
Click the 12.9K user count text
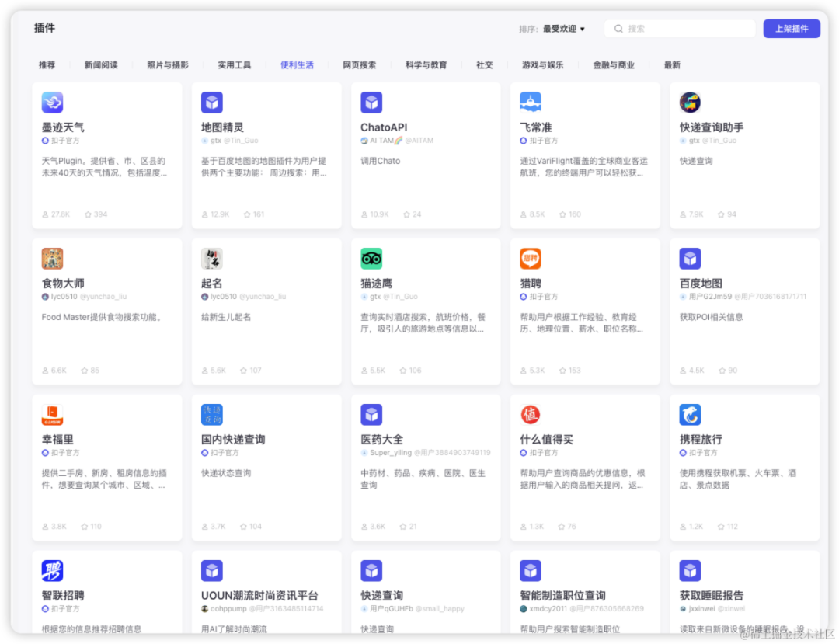coord(220,214)
